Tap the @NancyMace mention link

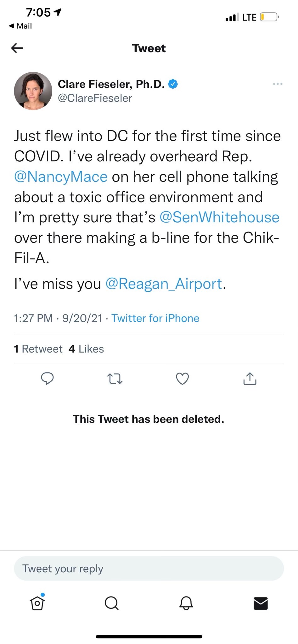pos(61,177)
